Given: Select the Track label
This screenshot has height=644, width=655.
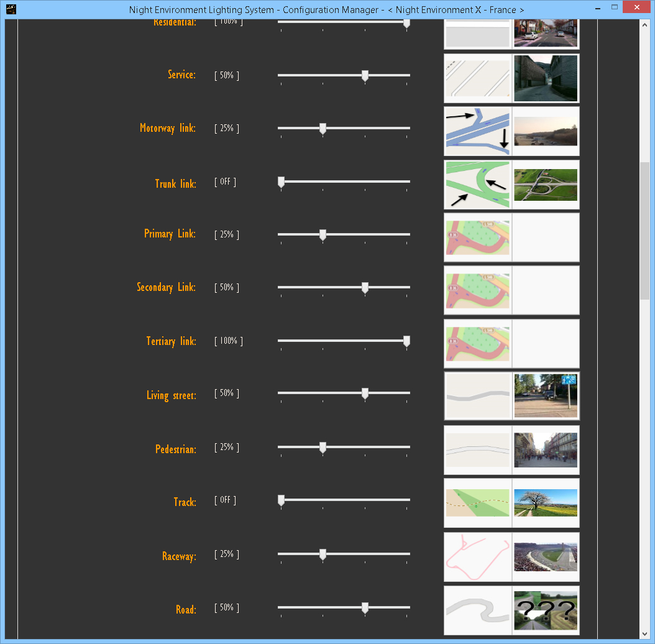Looking at the screenshot, I should pos(185,502).
